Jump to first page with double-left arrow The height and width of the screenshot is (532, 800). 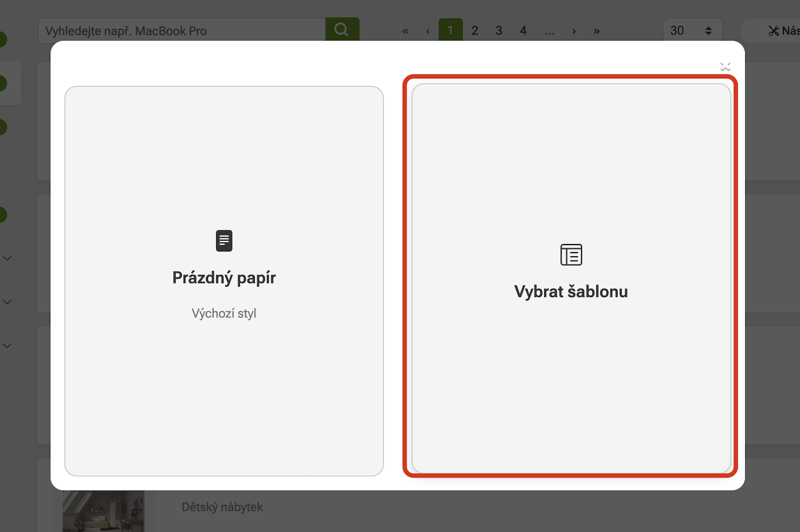click(x=405, y=31)
